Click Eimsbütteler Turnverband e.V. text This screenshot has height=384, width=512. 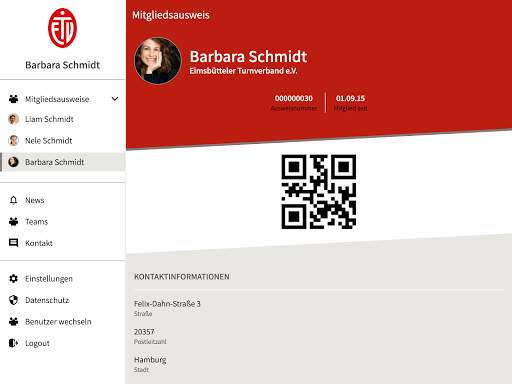(x=243, y=71)
